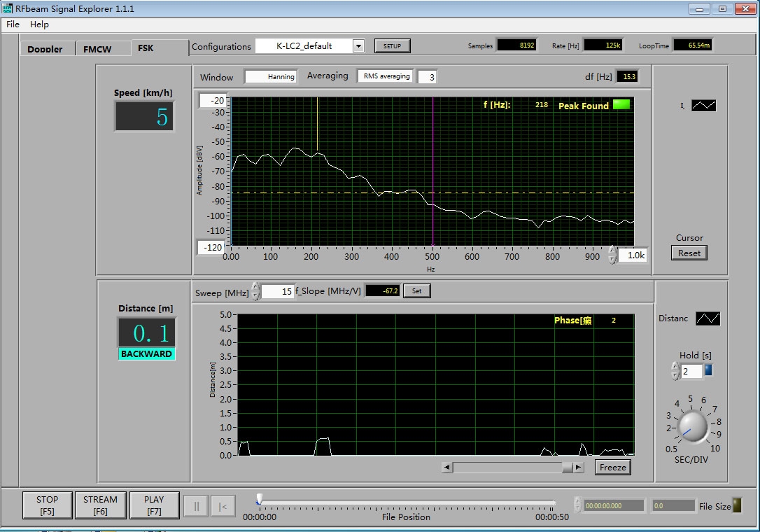Click the Samples value 8192
The width and height of the screenshot is (760, 532).
(516, 45)
